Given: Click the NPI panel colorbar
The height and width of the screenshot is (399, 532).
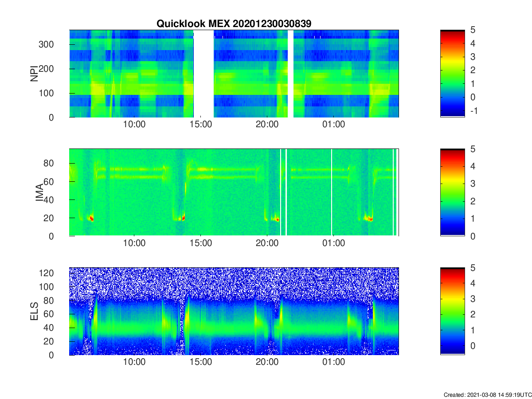Looking at the screenshot, I should pos(452,73).
